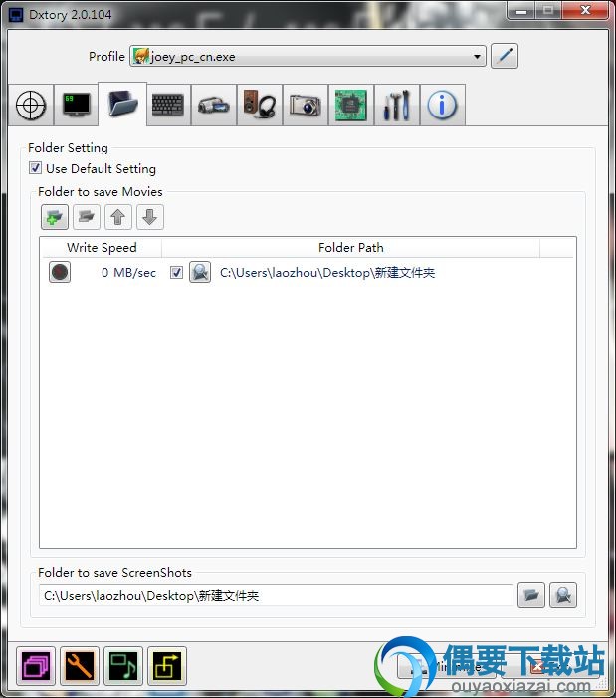This screenshot has width=616, height=698.
Task: Click the green monitor and music note icon
Action: 123,666
